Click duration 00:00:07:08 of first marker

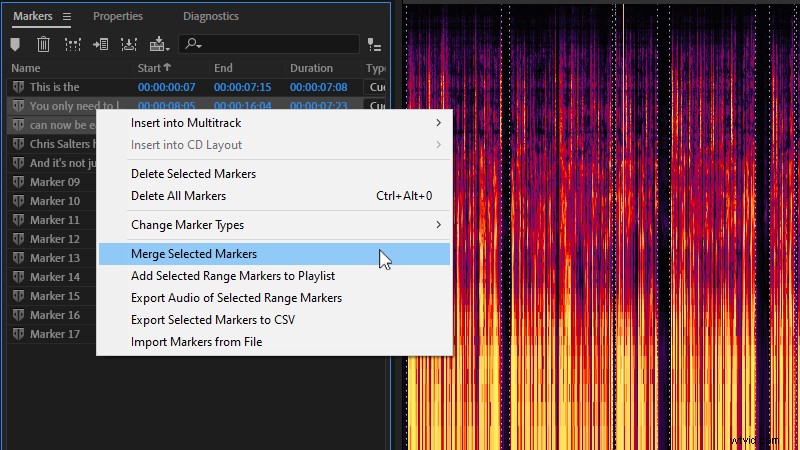pos(318,87)
